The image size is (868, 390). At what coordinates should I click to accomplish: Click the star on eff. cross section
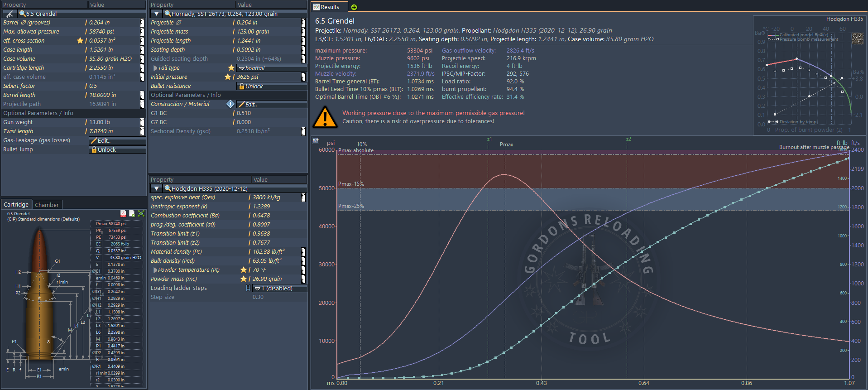pyautogui.click(x=80, y=41)
